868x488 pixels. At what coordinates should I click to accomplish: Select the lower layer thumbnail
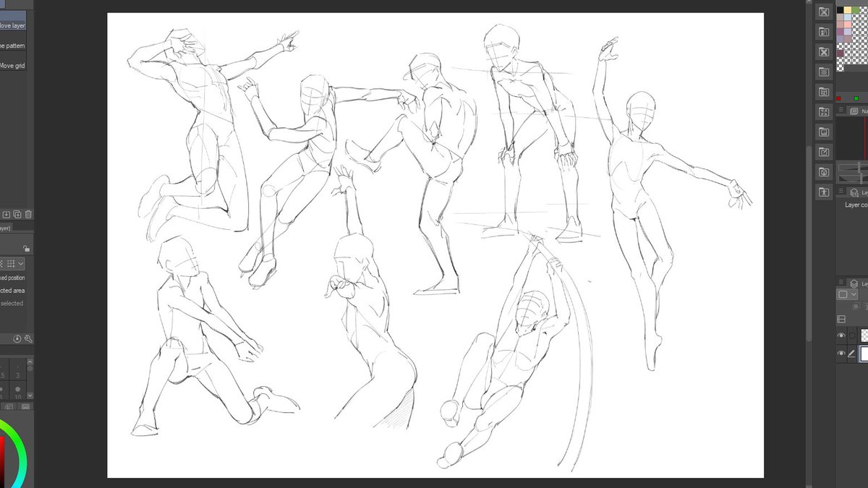864,354
